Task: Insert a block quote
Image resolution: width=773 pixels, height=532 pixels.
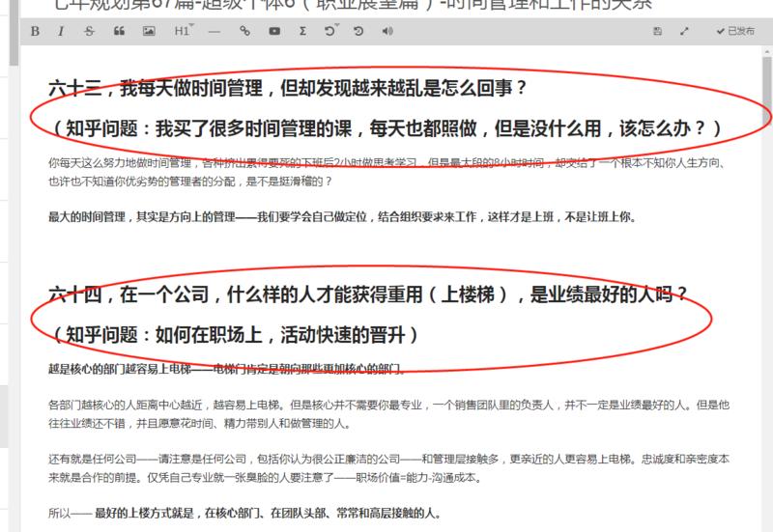Action: tap(119, 31)
